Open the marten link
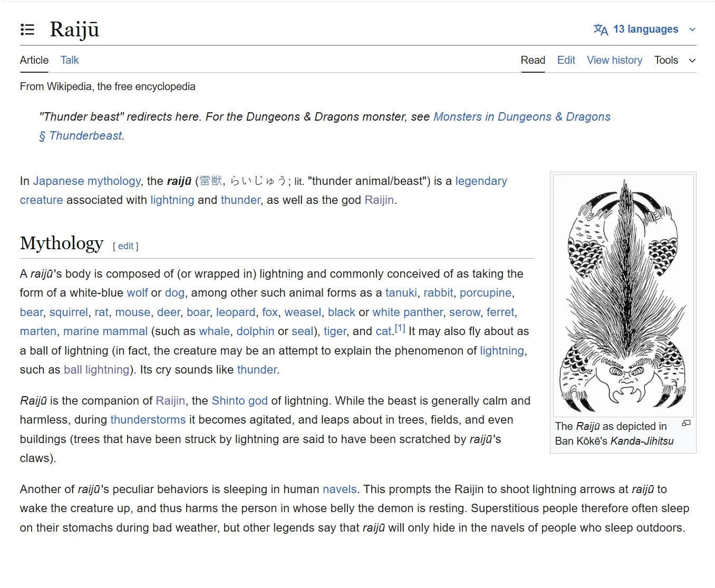This screenshot has height=588, width=715. pyautogui.click(x=38, y=331)
